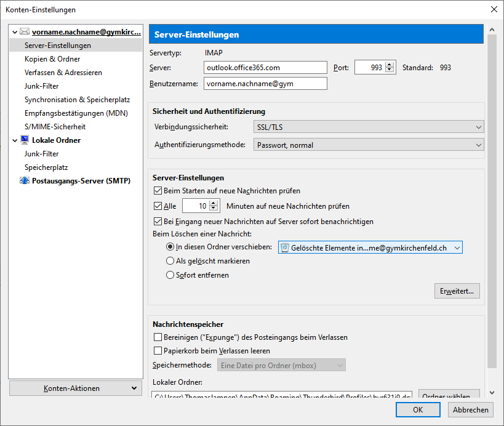504x426 pixels.
Task: Open Synchronisation & Speicherplatz settings
Action: pyautogui.click(x=77, y=99)
